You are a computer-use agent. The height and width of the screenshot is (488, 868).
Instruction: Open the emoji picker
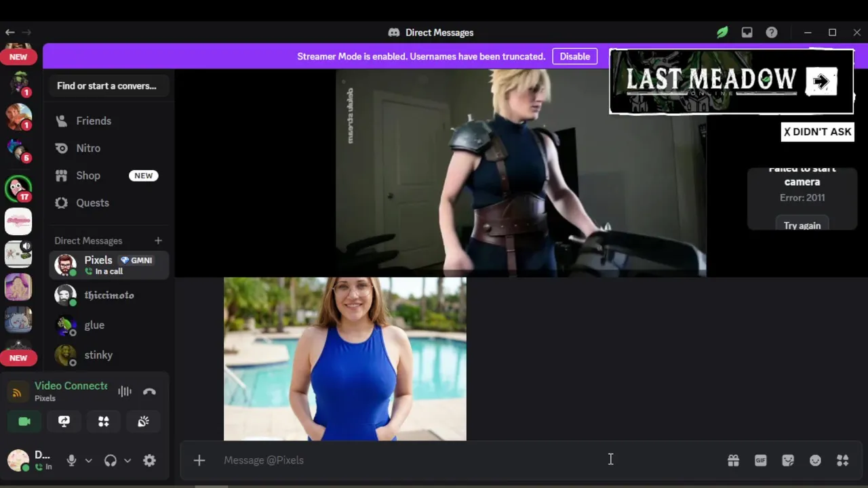pyautogui.click(x=815, y=460)
